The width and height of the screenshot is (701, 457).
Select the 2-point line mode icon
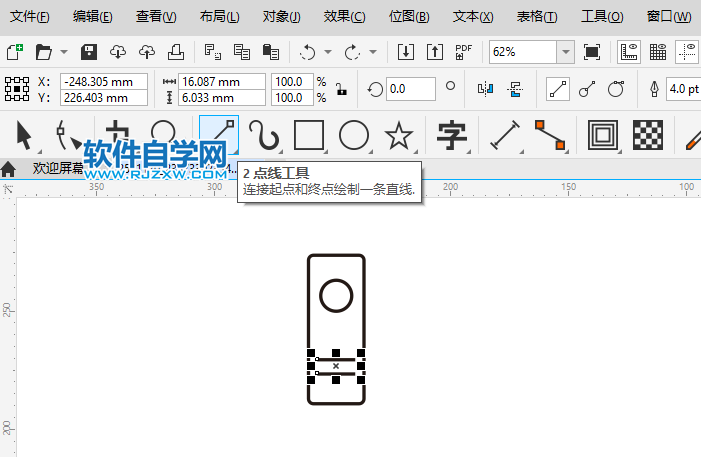pos(557,89)
